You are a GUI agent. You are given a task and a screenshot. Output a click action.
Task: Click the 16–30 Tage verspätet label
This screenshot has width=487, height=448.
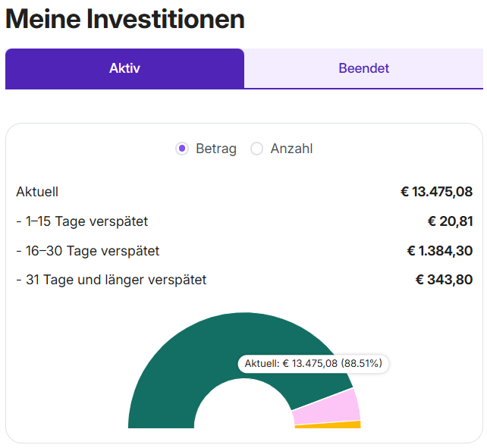(x=87, y=251)
